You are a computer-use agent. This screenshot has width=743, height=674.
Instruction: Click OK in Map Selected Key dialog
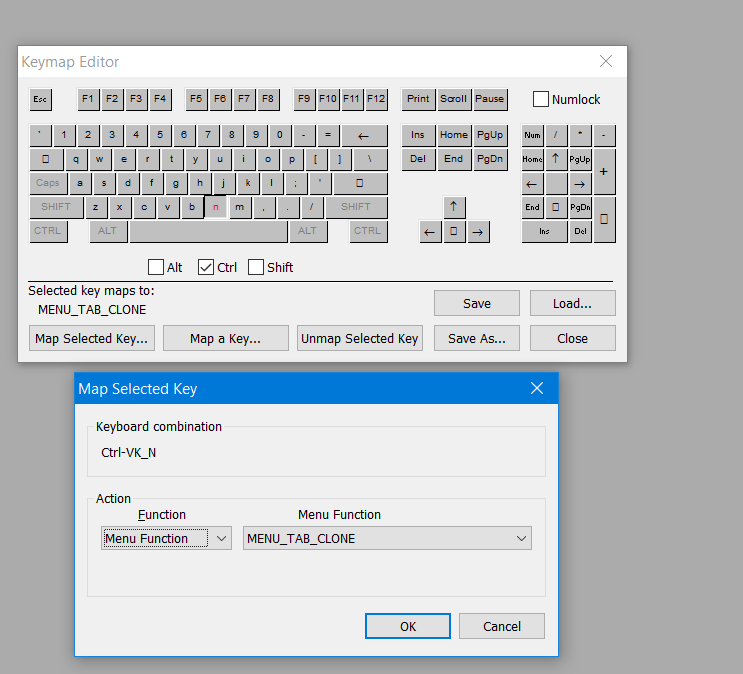coord(407,626)
